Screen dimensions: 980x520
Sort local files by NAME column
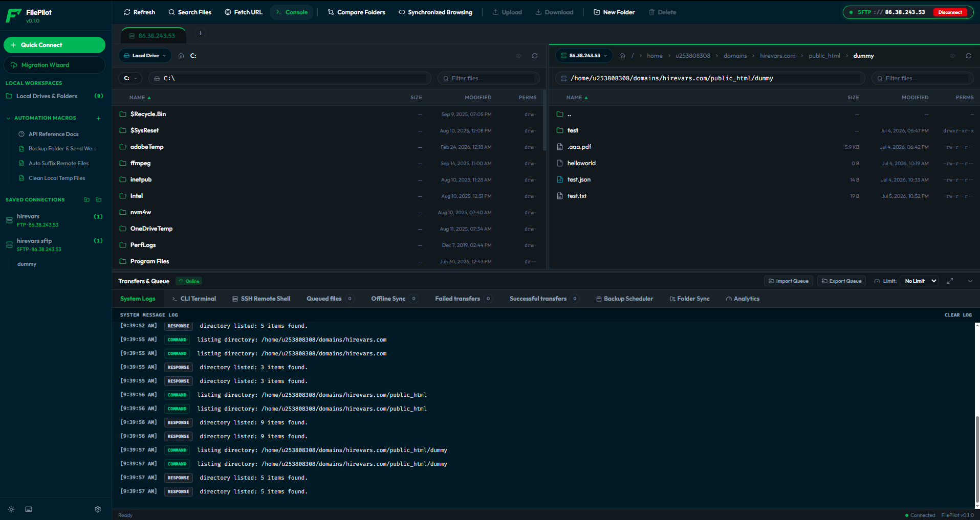[140, 97]
